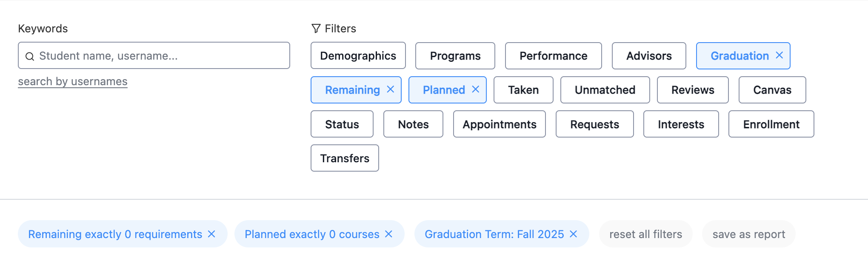Open the Performance filter options

pyautogui.click(x=553, y=56)
